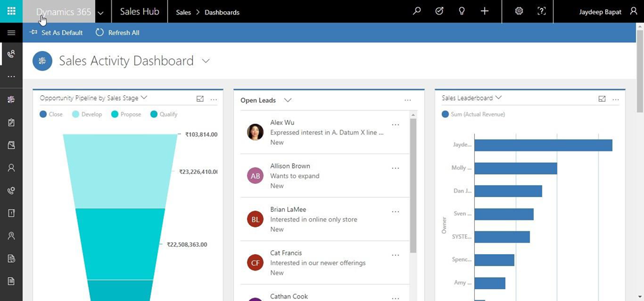This screenshot has height=301, width=644.
Task: Open the app launcher waffle icon
Action: click(11, 11)
